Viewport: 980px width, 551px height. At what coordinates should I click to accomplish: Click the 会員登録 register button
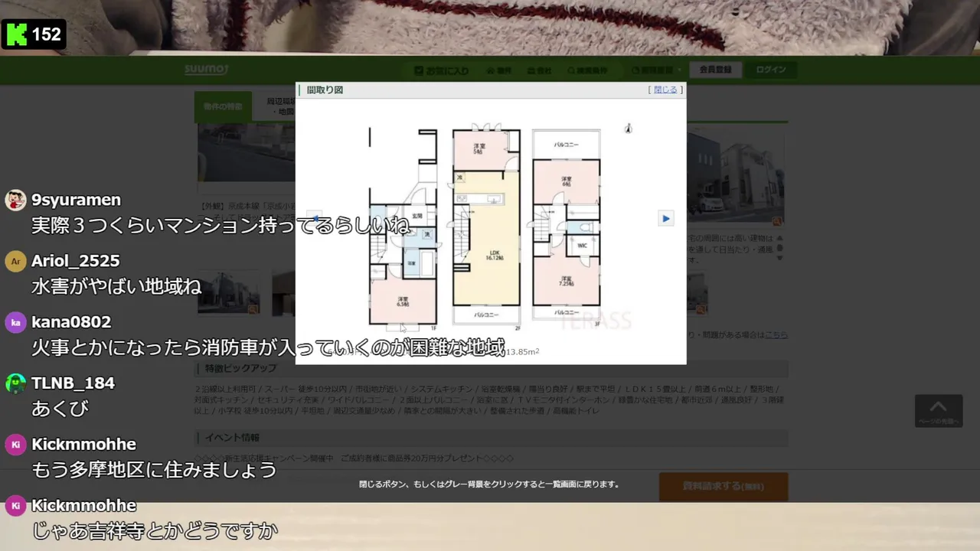tap(715, 70)
